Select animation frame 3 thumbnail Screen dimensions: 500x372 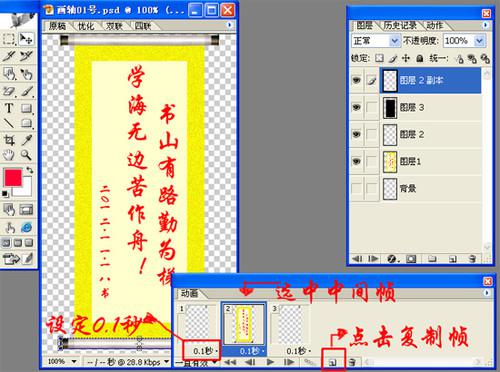(x=290, y=323)
